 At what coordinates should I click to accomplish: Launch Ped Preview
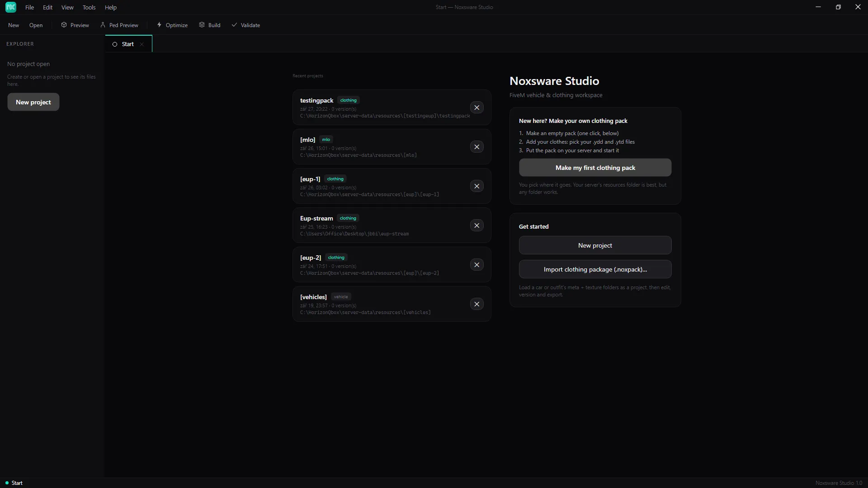coord(119,25)
